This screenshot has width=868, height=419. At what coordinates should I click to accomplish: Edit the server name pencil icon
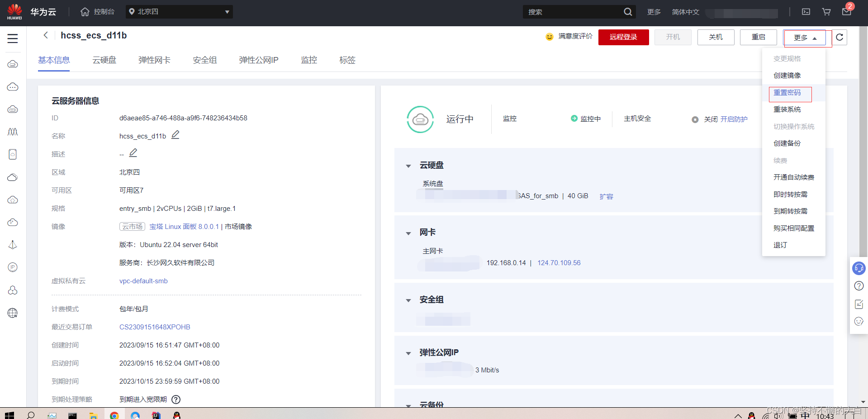pos(175,135)
